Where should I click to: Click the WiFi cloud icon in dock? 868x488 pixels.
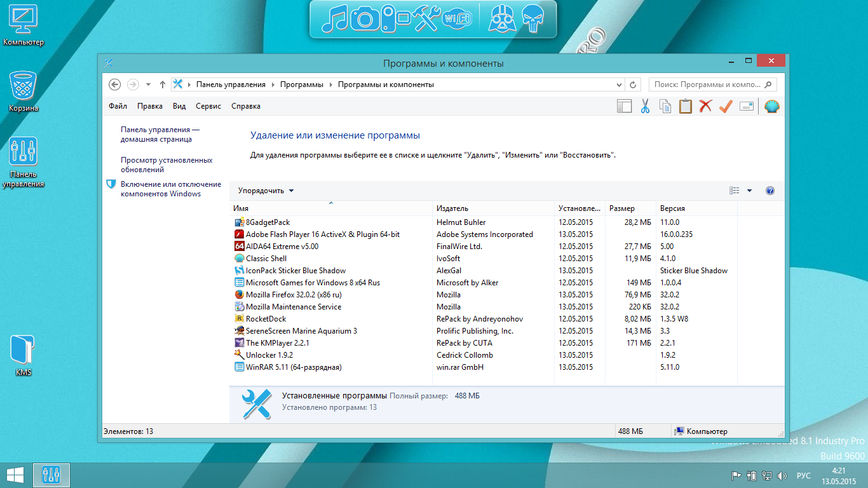(458, 18)
